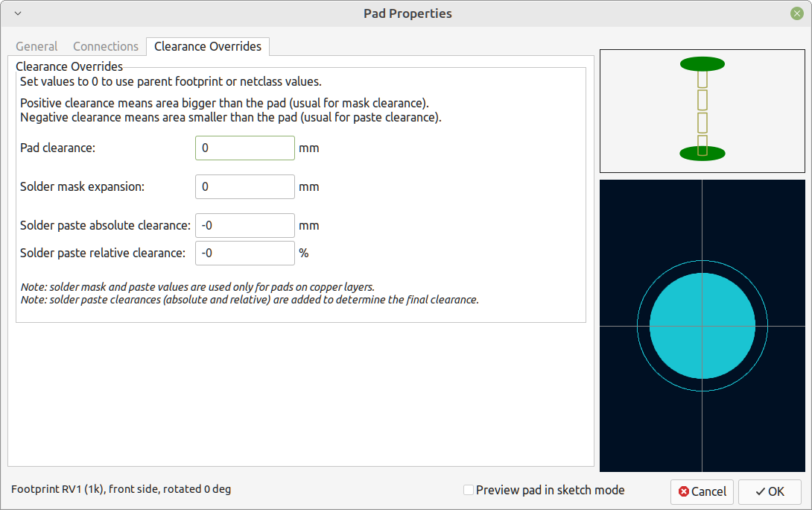Click the bottom green pad in stackup diagram
Screen dimensions: 812x510
(702, 154)
